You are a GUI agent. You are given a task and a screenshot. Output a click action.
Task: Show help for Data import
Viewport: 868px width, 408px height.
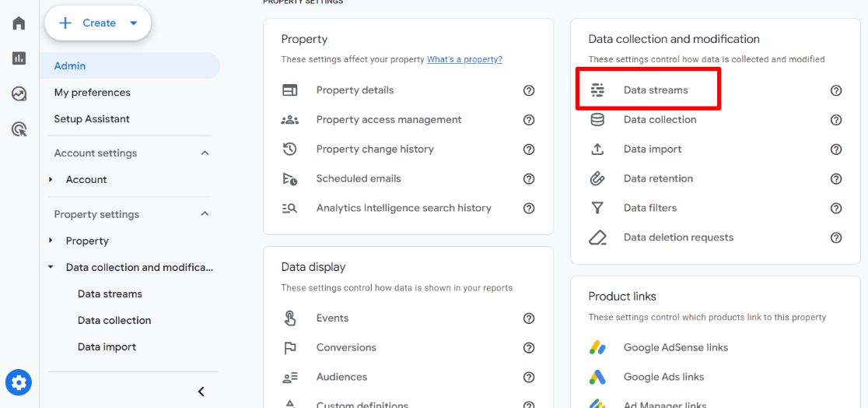[836, 149]
